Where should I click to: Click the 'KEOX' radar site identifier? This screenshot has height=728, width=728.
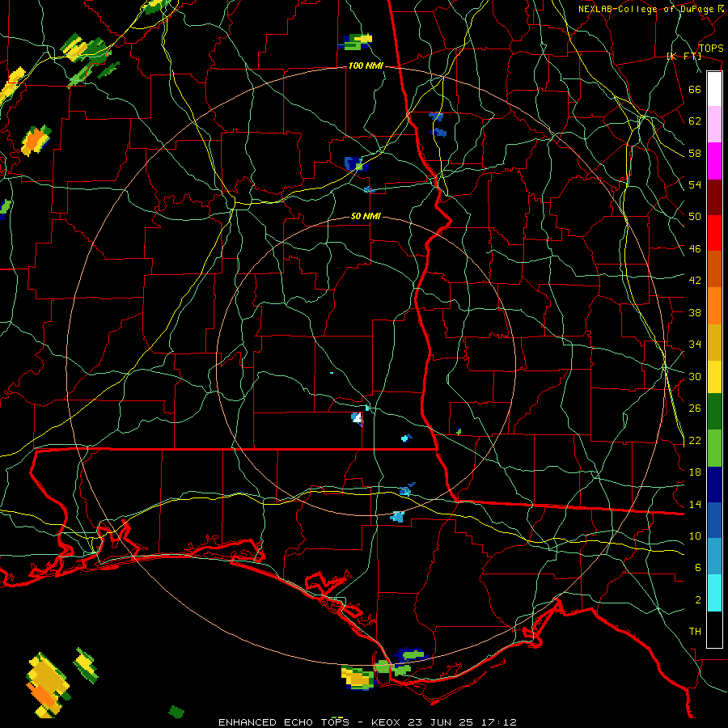point(387,722)
